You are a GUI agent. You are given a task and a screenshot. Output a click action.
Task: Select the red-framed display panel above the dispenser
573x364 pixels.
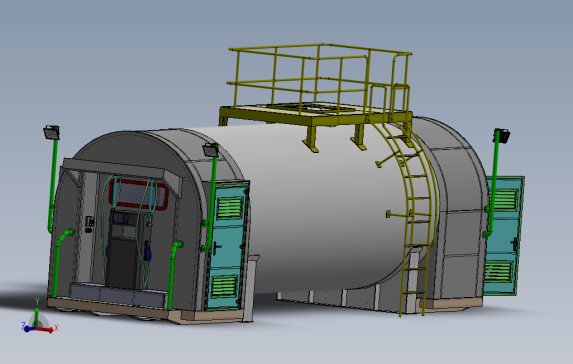pyautogui.click(x=139, y=194)
